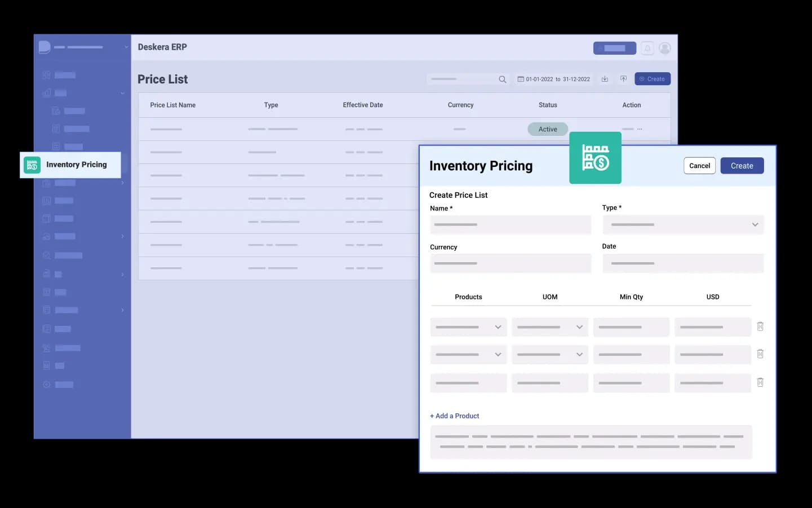Click the Price List search box
The width and height of the screenshot is (812, 508).
[468, 79]
